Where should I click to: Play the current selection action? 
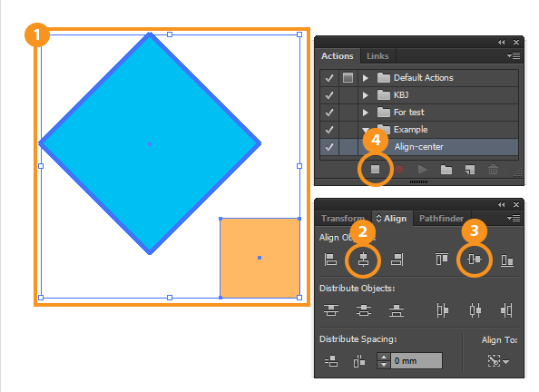(423, 169)
